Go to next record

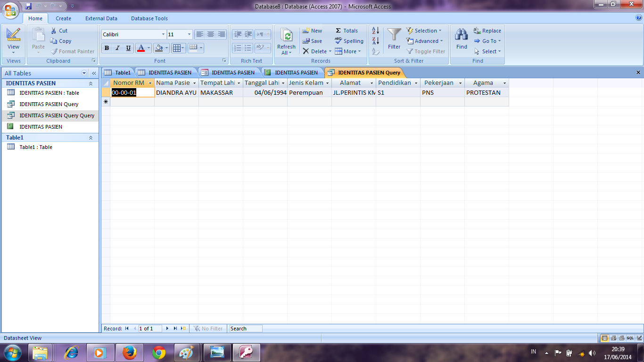pos(167,329)
